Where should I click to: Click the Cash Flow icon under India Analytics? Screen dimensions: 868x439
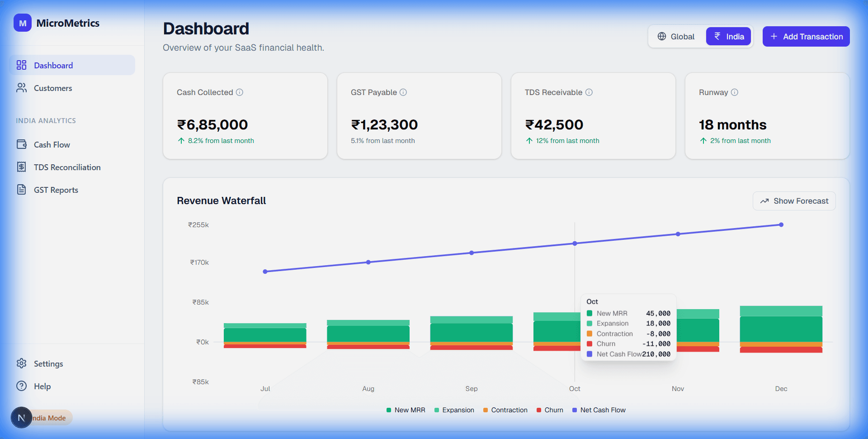21,144
